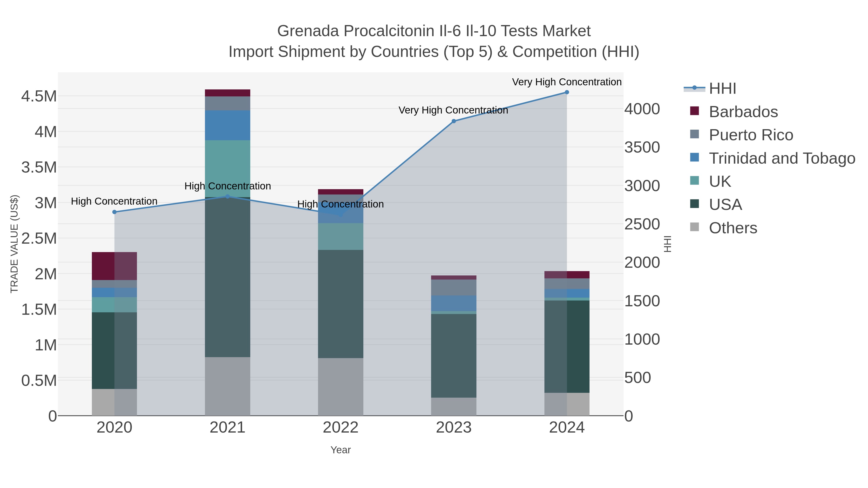The height and width of the screenshot is (488, 868).
Task: Click the 2024 Barbados bar segment
Action: click(x=567, y=275)
